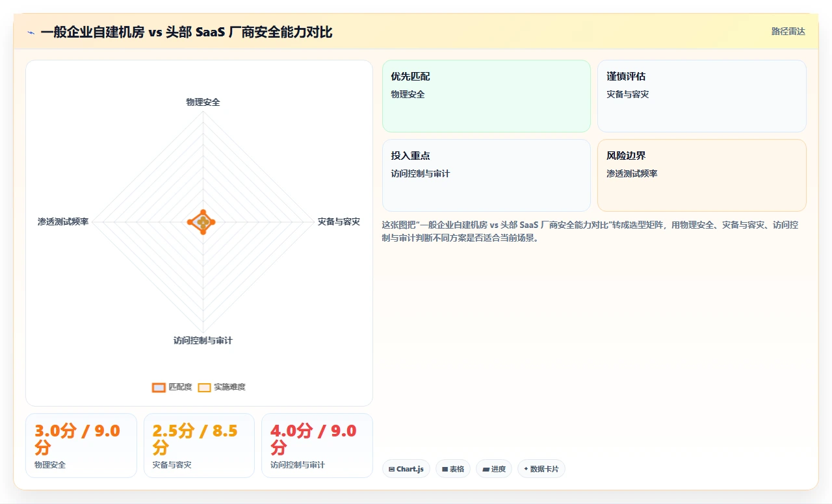The image size is (832, 504).
Task: Click the 匹配度 legend color box
Action: pos(159,387)
